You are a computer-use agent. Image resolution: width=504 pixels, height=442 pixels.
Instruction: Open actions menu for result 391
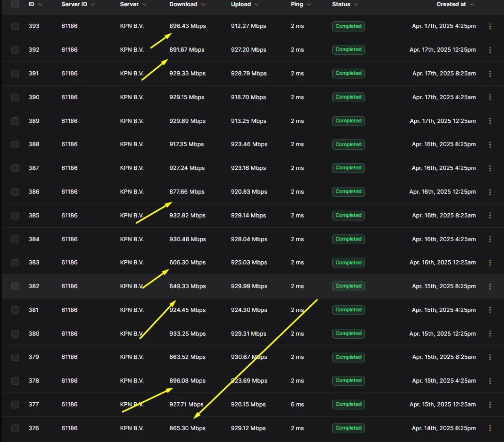[490, 74]
